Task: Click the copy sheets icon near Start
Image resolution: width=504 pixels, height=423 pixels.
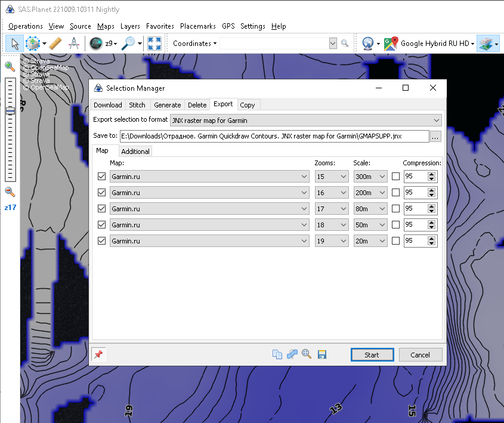Action: coord(277,354)
